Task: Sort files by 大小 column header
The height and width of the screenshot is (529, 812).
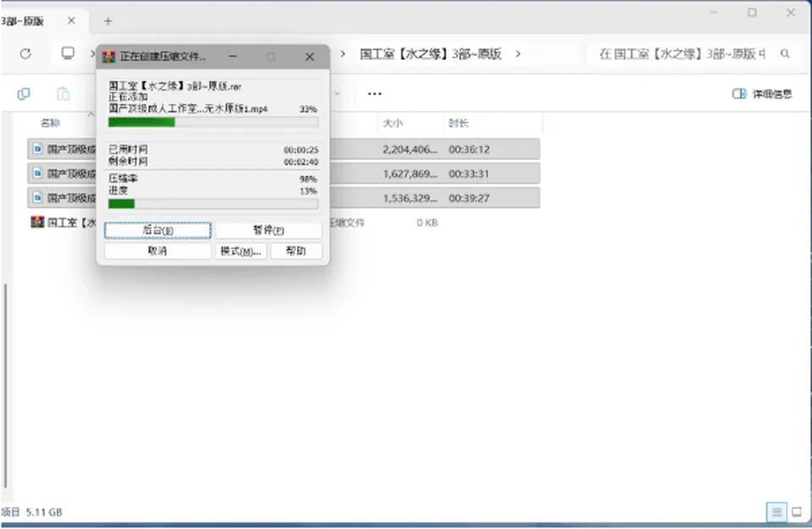Action: [x=392, y=124]
